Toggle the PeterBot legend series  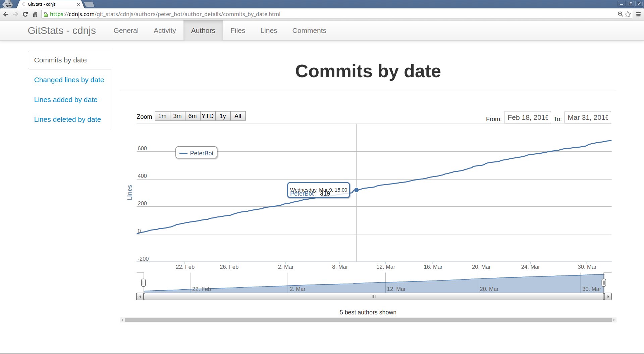(197, 153)
